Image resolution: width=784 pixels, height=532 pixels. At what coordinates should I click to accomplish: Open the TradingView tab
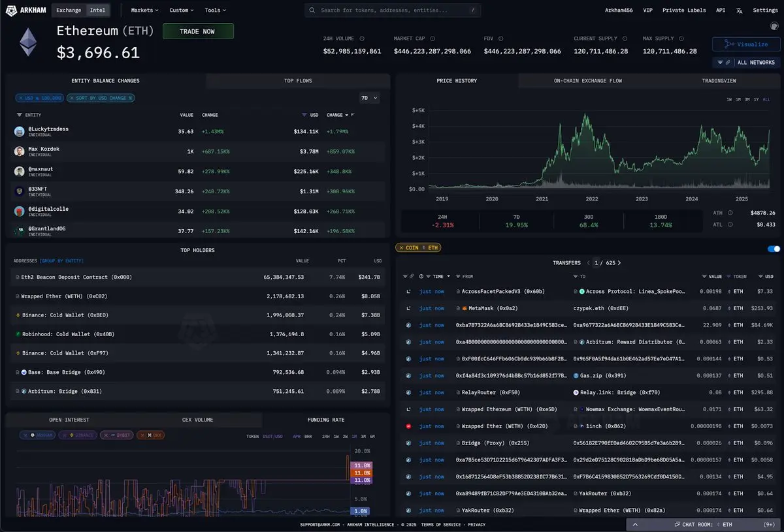[x=719, y=81]
